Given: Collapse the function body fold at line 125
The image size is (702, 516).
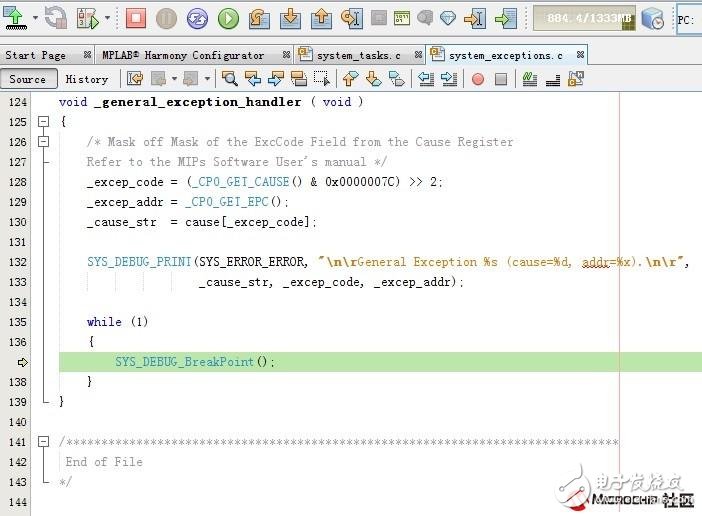Looking at the screenshot, I should click(x=43, y=122).
